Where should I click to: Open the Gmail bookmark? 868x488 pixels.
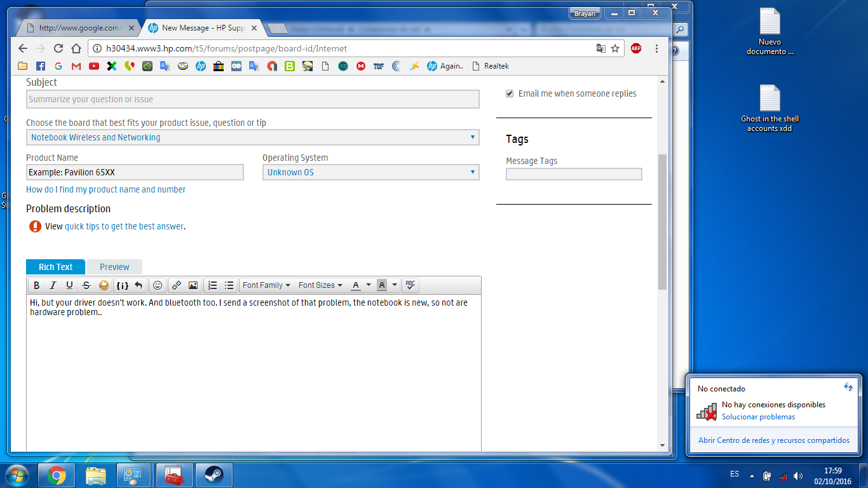pos(76,66)
